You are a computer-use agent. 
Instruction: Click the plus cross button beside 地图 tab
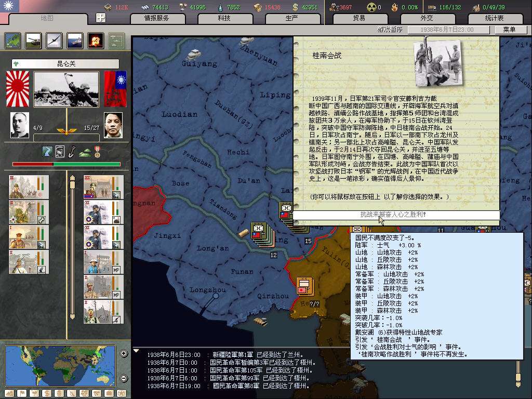point(101,18)
